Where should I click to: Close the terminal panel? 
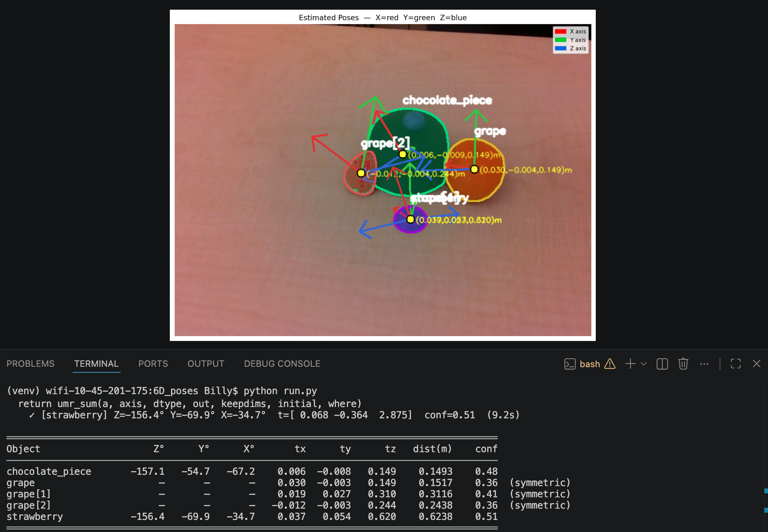tap(757, 364)
